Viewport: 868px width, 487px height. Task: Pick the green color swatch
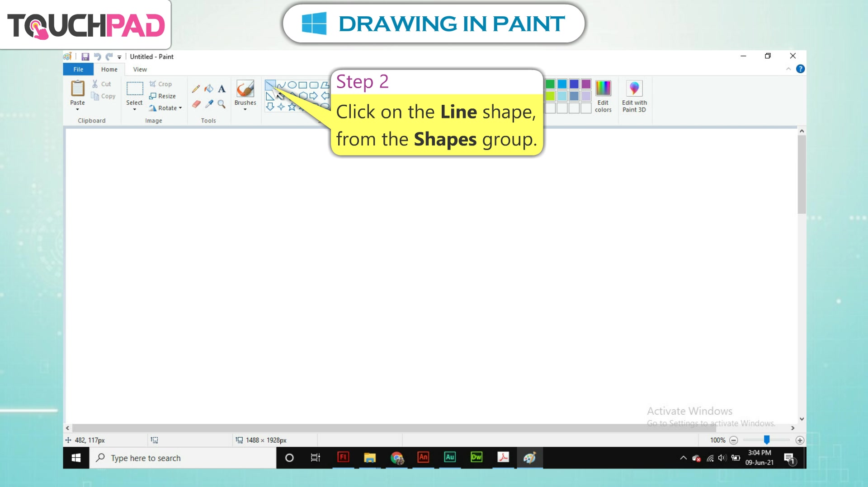550,84
